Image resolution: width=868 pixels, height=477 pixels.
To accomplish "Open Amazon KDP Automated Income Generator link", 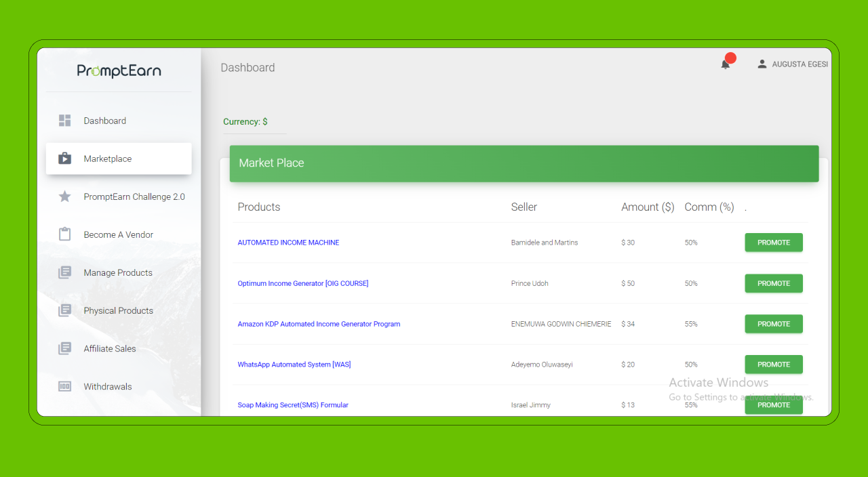I will (x=319, y=324).
